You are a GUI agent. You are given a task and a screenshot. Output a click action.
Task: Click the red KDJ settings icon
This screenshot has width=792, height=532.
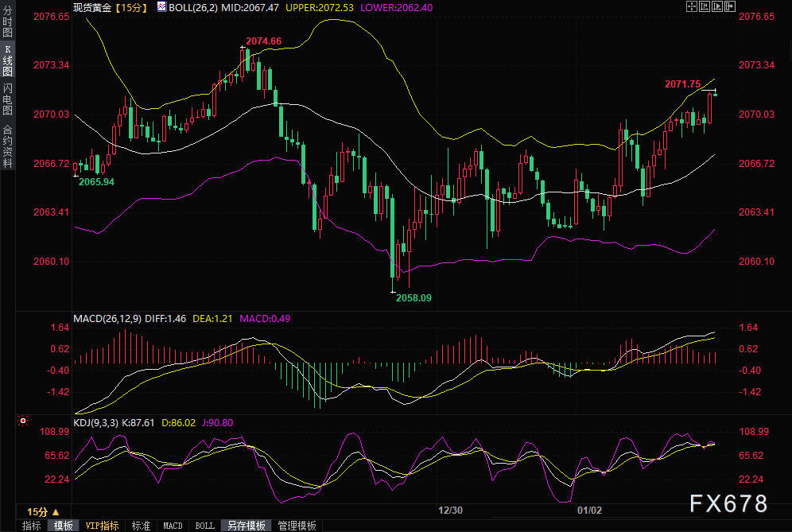(24, 421)
